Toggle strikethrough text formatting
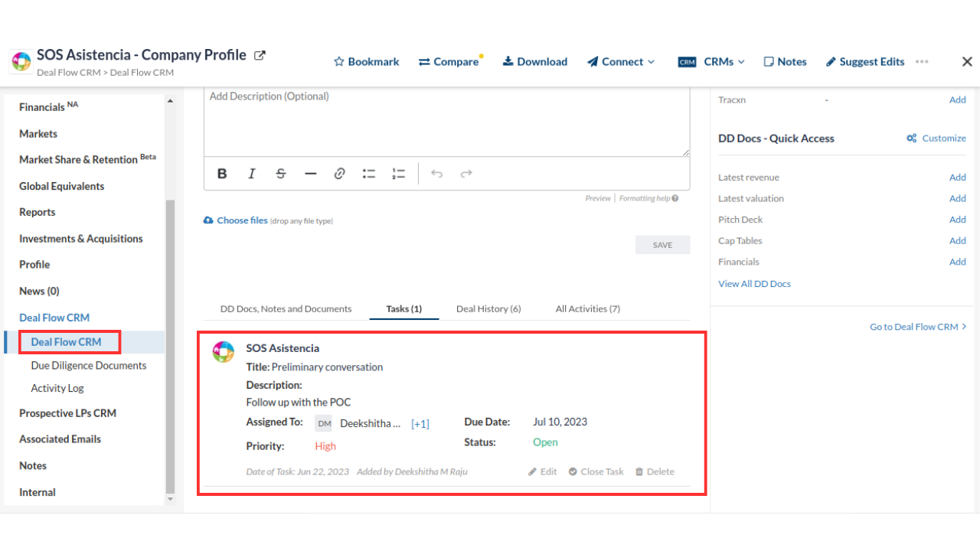Screen dimensions: 980x551 281,174
